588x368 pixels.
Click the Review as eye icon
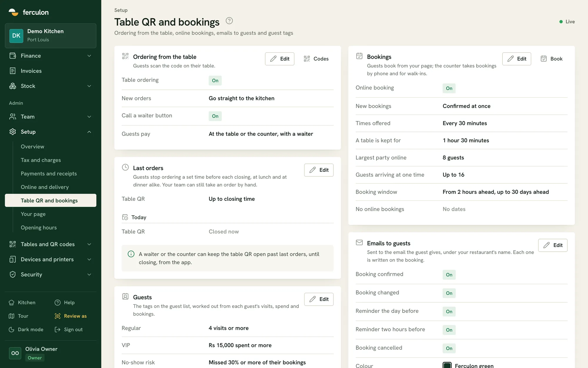pos(58,316)
